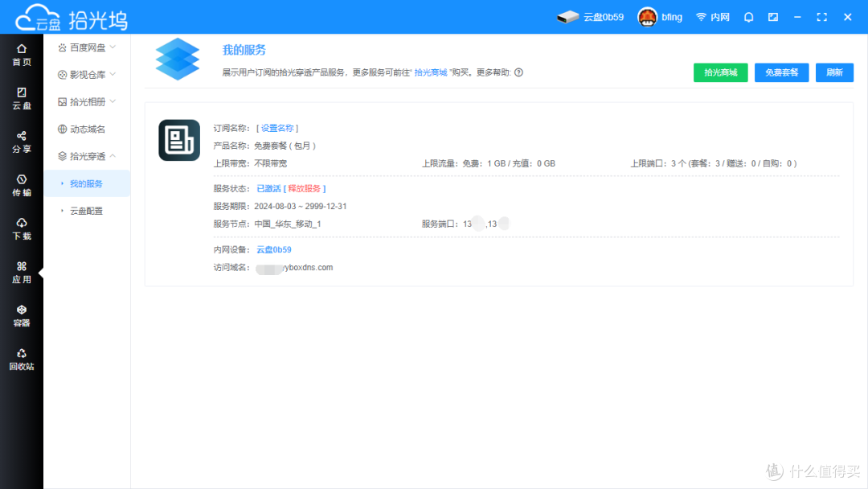Click the red 释放服务 link

tap(305, 189)
